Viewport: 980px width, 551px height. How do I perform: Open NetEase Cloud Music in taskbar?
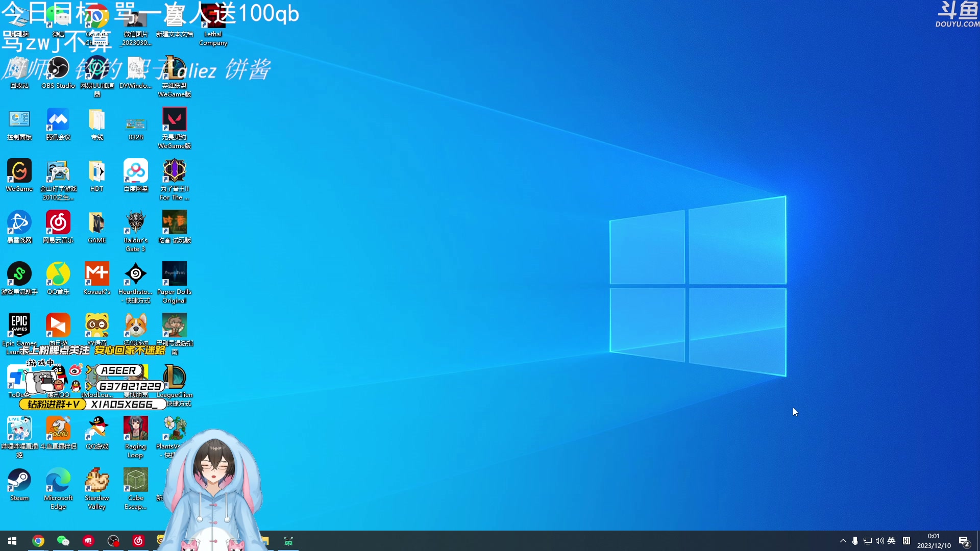[x=138, y=541]
